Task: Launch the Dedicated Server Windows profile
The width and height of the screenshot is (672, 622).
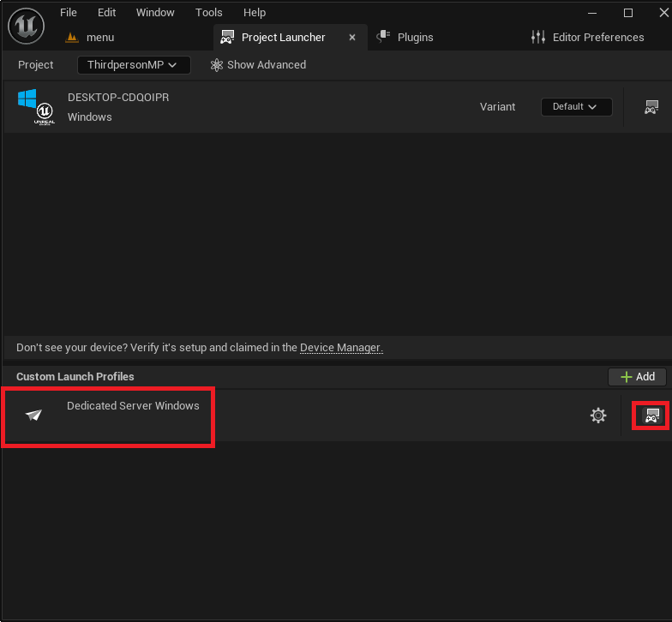Action: (x=651, y=416)
